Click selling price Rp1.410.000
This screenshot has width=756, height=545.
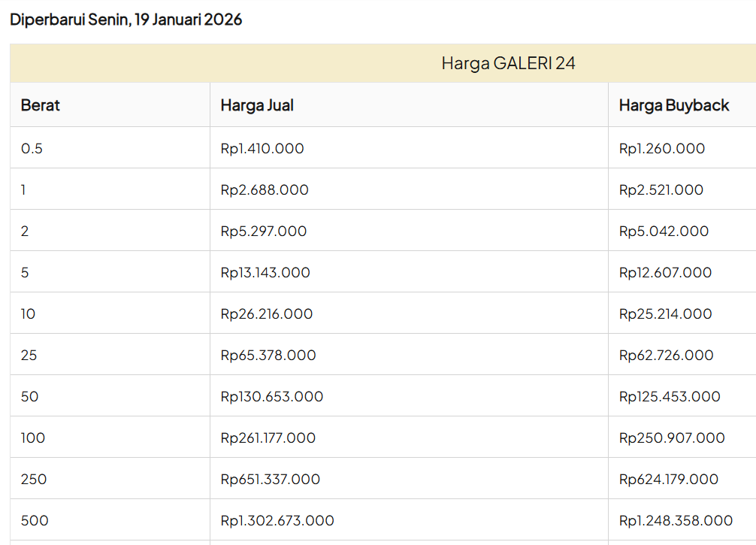[262, 149]
